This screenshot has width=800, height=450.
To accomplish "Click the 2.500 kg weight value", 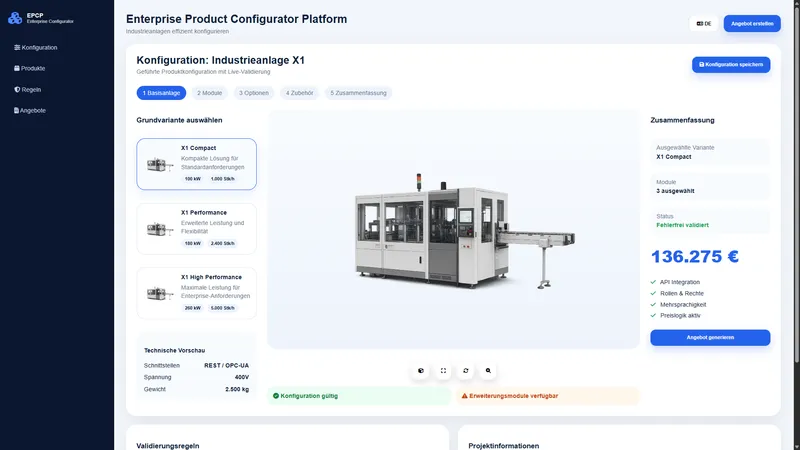I will (237, 389).
